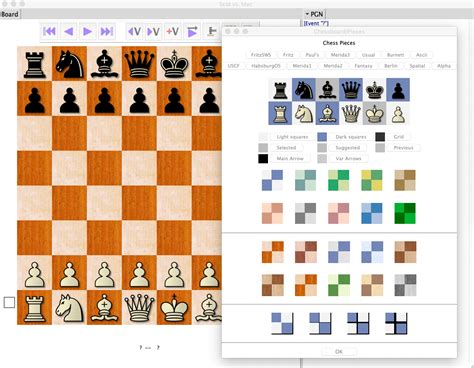The image size is (474, 368).
Task: Choose the Paul's piece set
Action: (312, 55)
